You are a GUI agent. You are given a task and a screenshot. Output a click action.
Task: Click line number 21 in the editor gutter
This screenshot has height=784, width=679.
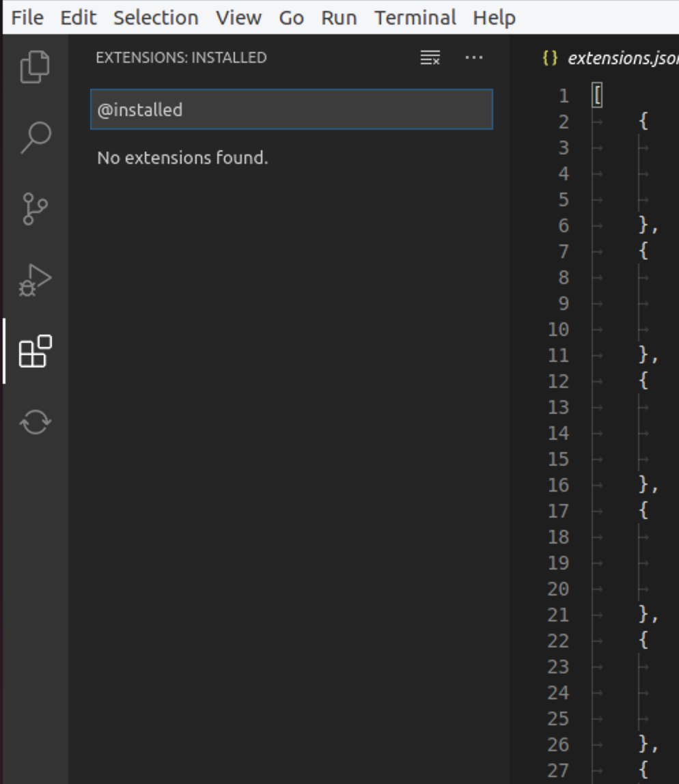559,615
